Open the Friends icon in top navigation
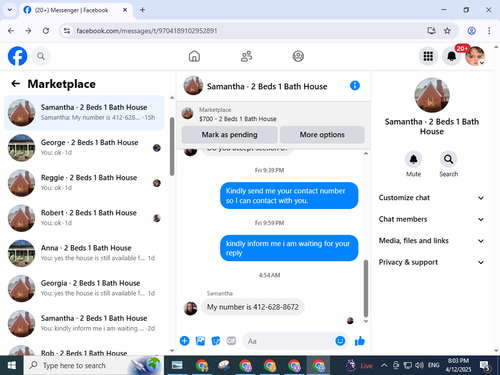500x375 pixels. 246,56
